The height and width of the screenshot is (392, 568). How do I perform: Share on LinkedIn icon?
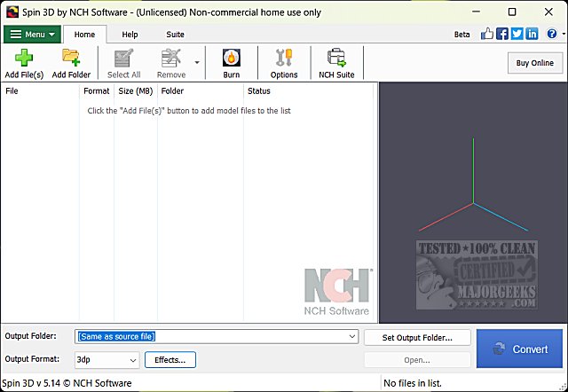[532, 34]
